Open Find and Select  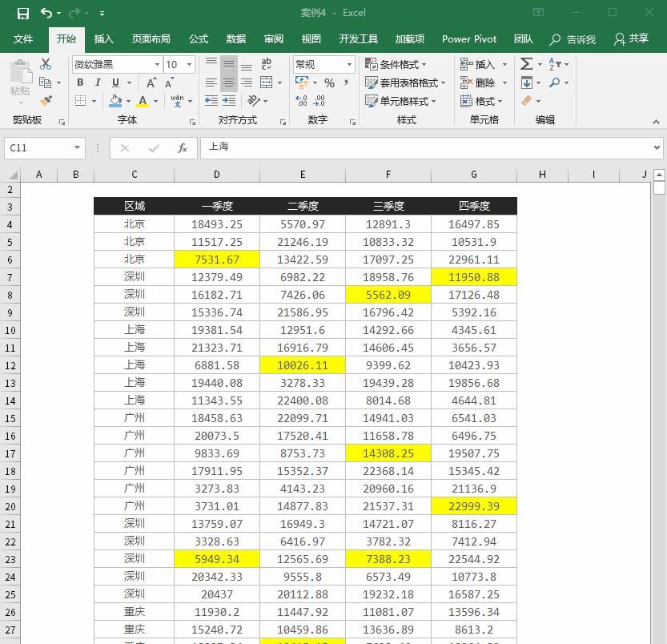(559, 83)
